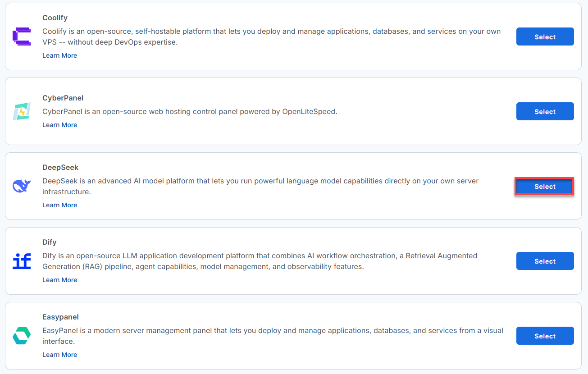Open Learn More link under Coolify
Image resolution: width=588 pixels, height=374 pixels.
(59, 55)
